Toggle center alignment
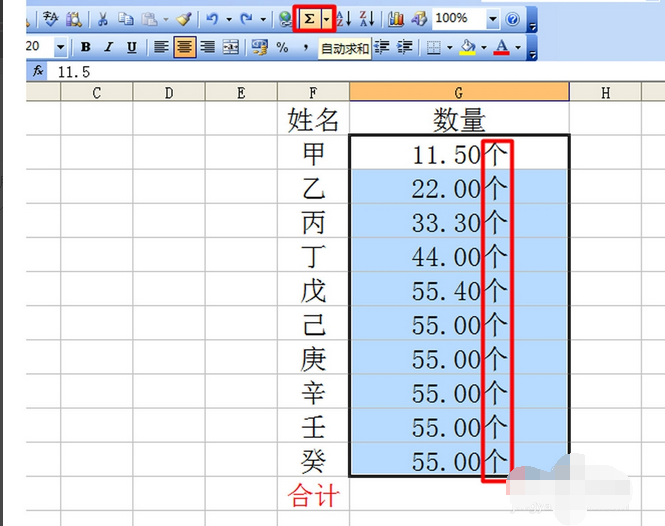 pyautogui.click(x=184, y=47)
